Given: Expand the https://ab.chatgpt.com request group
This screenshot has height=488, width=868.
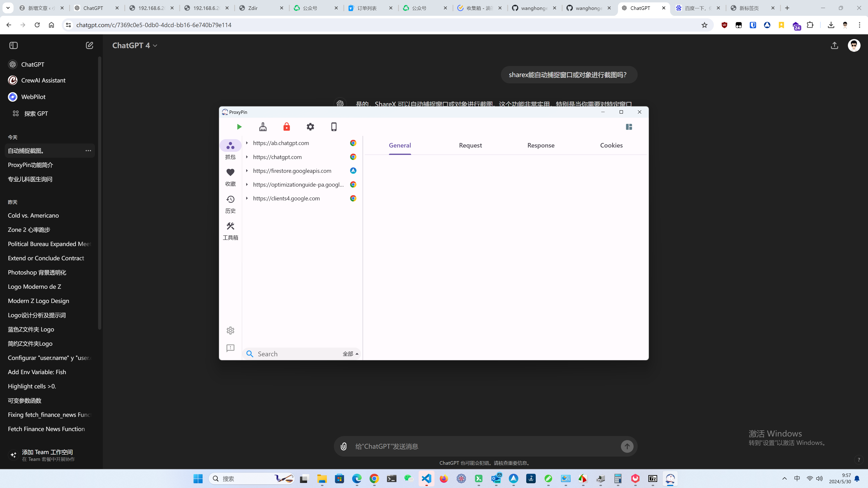Looking at the screenshot, I should click(247, 143).
